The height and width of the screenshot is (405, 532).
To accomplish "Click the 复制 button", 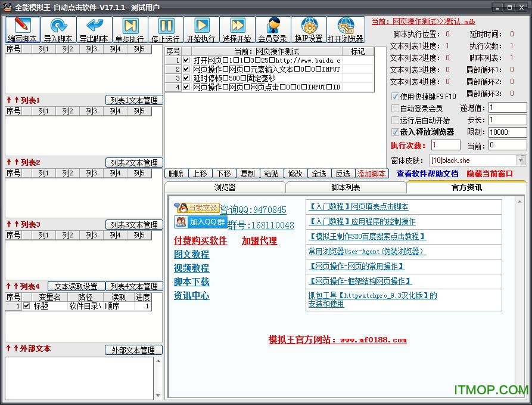I will coord(248,174).
